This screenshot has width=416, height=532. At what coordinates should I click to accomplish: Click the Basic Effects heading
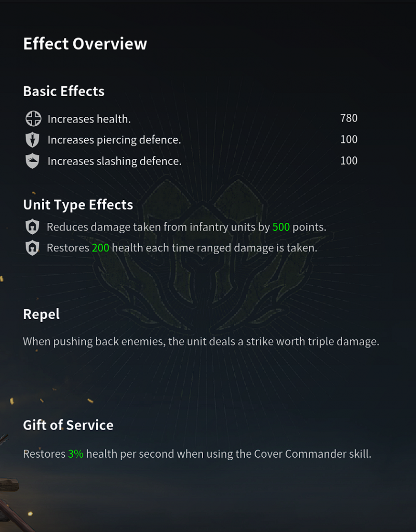[64, 91]
